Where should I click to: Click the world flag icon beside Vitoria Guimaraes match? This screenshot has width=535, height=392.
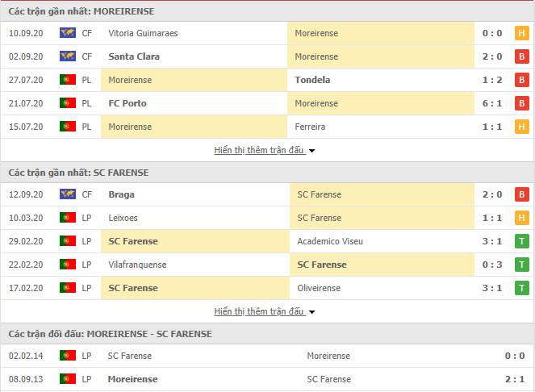click(67, 33)
